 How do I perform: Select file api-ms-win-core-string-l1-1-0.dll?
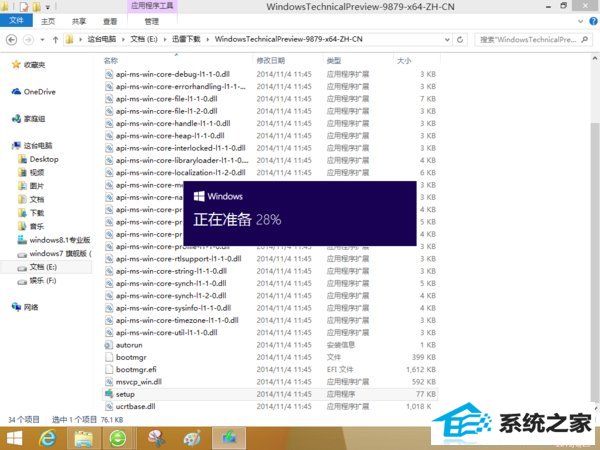(171, 271)
